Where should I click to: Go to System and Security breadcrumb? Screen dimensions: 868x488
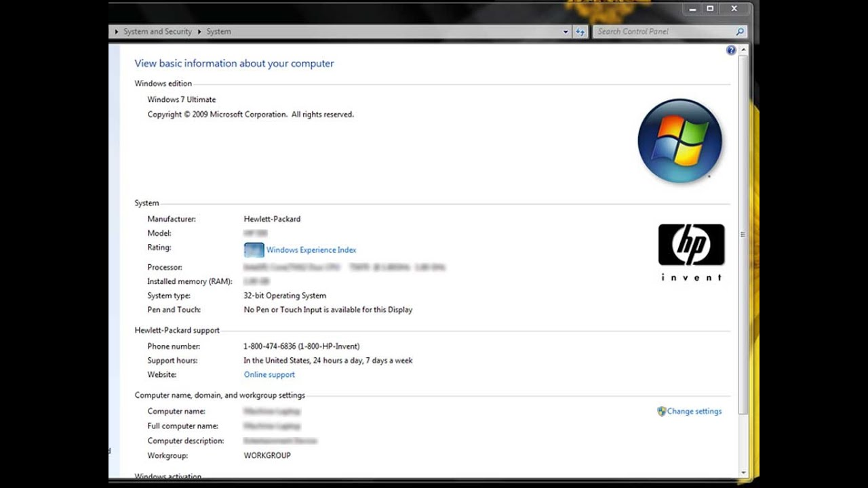tap(157, 32)
